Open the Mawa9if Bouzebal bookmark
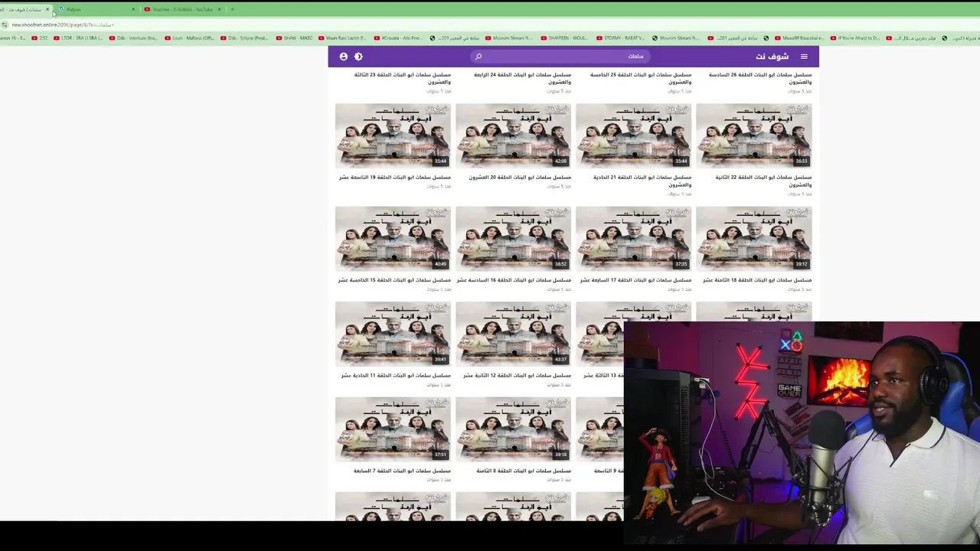This screenshot has width=980, height=551. coord(799,38)
